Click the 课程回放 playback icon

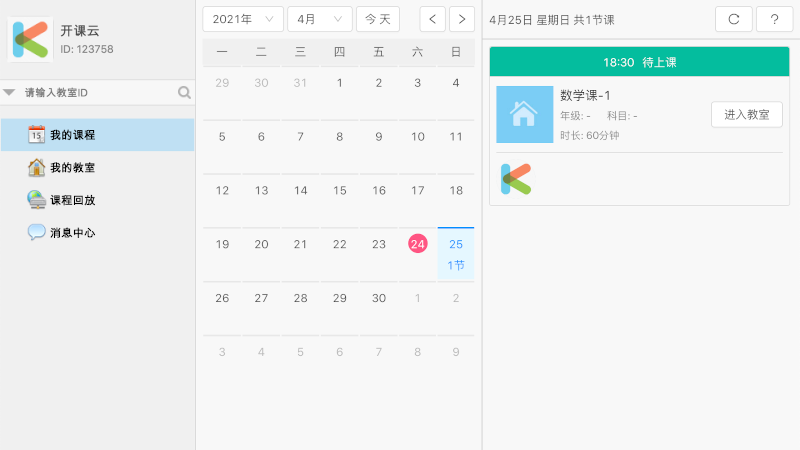point(37,199)
